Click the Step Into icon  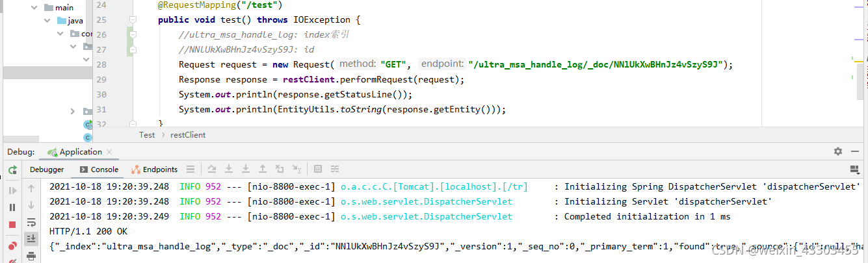click(x=229, y=169)
